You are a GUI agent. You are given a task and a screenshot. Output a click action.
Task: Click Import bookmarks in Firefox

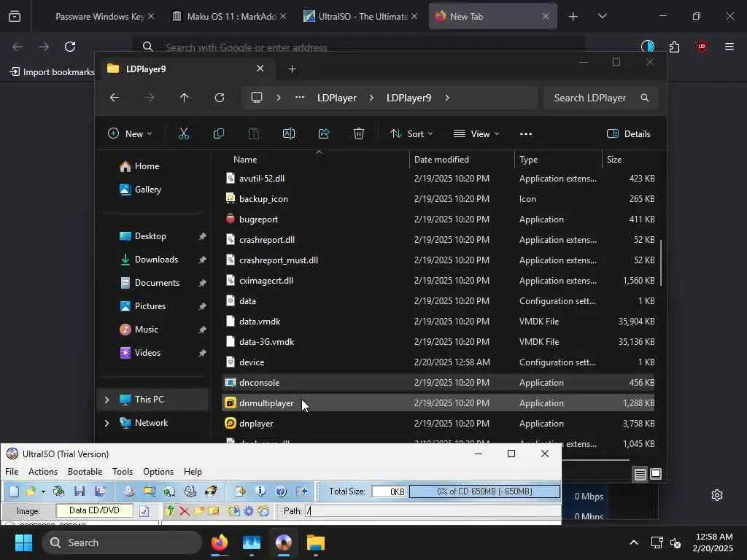[53, 72]
